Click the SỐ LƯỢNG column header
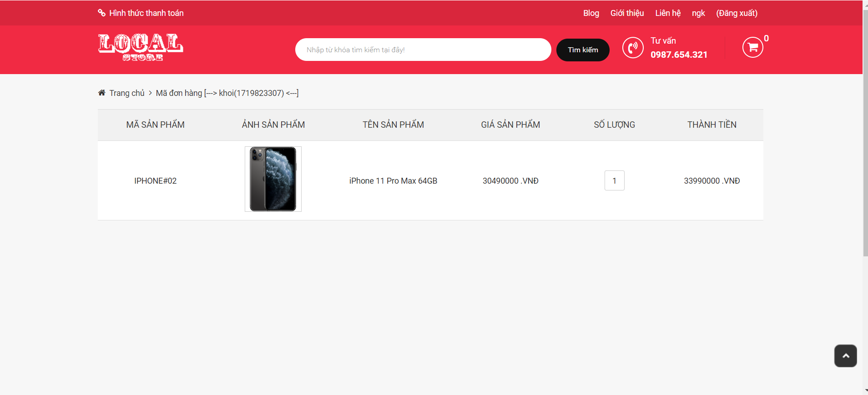The width and height of the screenshot is (868, 395). point(614,125)
